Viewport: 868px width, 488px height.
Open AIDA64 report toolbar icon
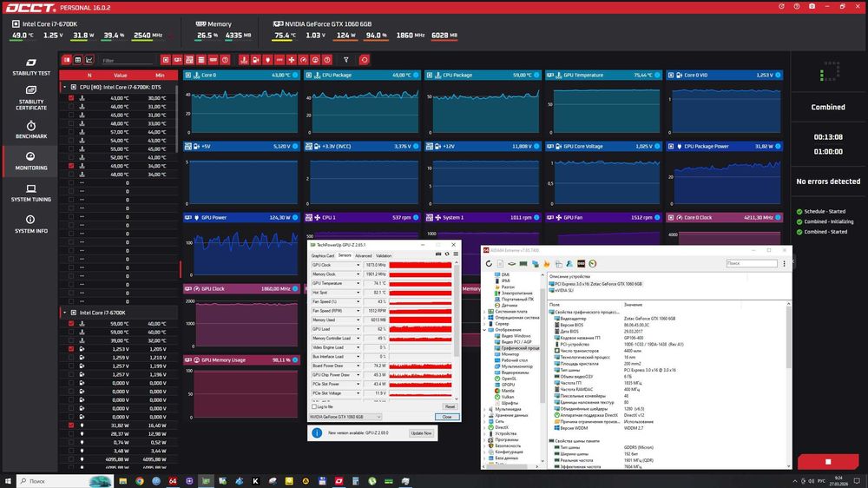click(x=500, y=264)
